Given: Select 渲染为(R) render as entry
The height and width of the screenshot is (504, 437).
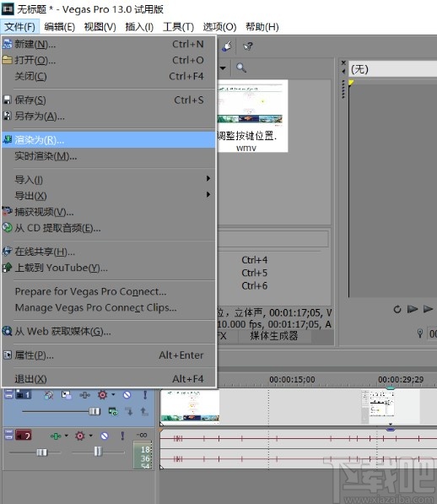Looking at the screenshot, I should (x=109, y=140).
